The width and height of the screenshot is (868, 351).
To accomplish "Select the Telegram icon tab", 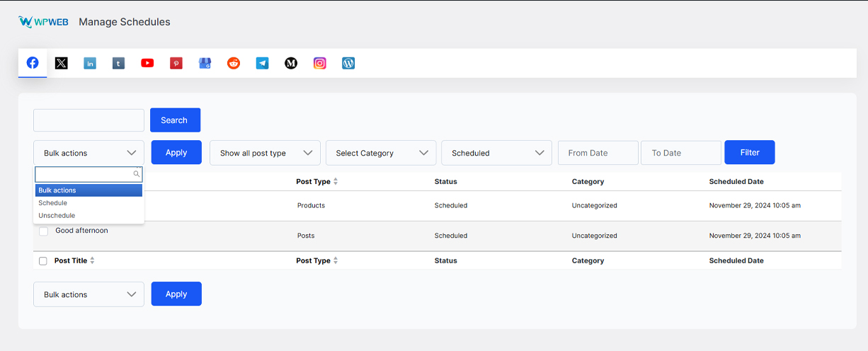I will click(x=262, y=63).
